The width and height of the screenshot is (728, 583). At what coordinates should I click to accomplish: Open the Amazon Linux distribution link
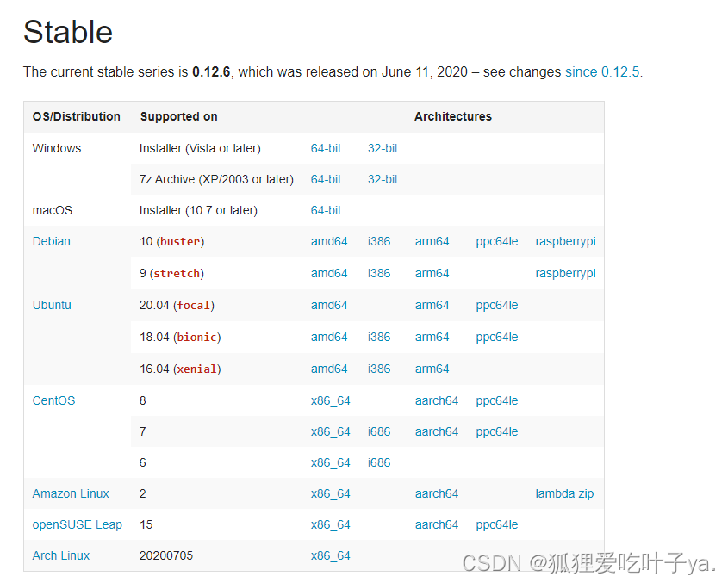pyautogui.click(x=71, y=494)
